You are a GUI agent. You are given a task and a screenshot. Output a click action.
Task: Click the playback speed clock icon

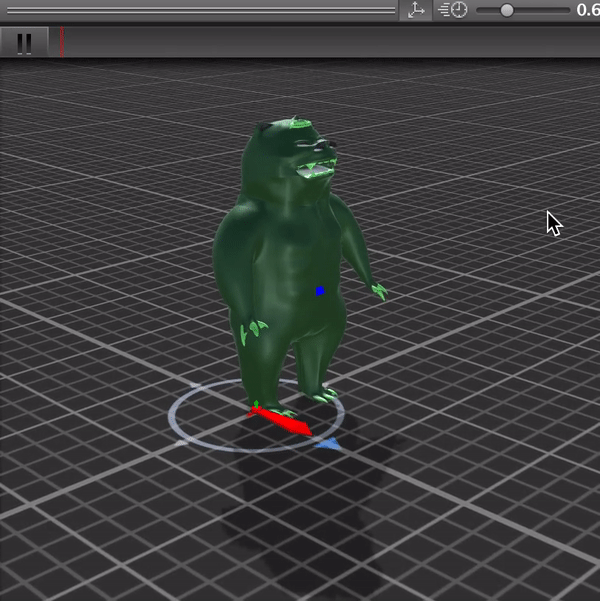click(453, 10)
